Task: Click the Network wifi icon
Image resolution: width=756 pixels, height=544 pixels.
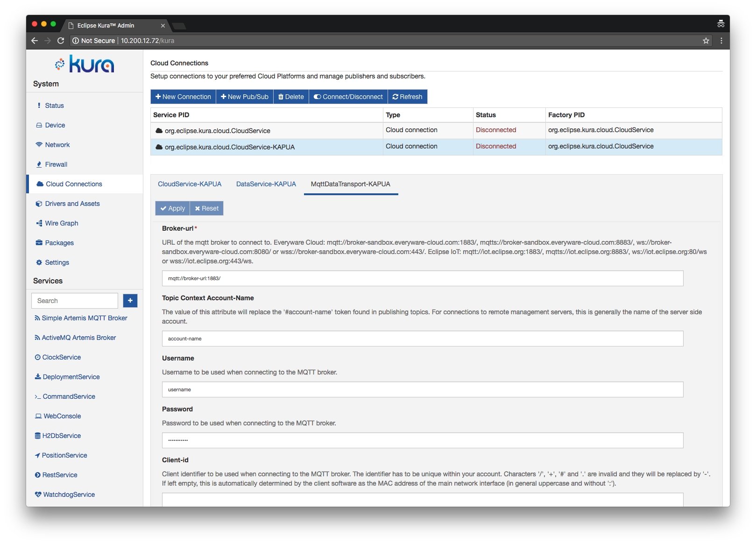Action: 39,145
